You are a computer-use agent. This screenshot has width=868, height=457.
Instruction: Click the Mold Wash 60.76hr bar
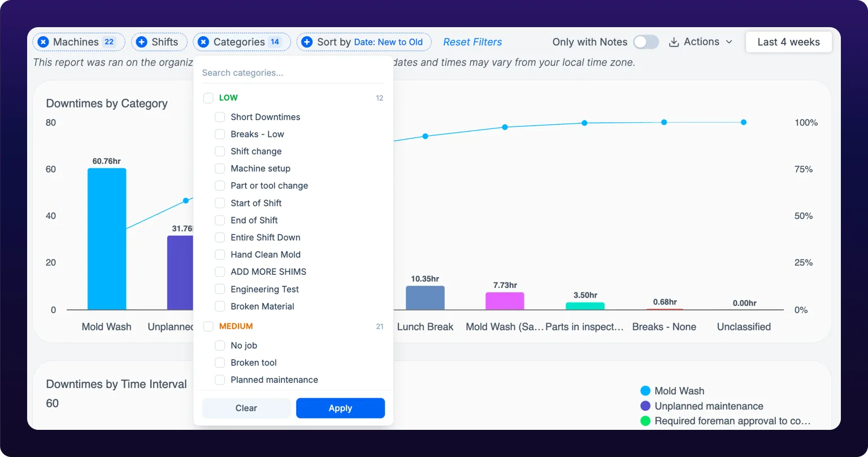(x=107, y=239)
